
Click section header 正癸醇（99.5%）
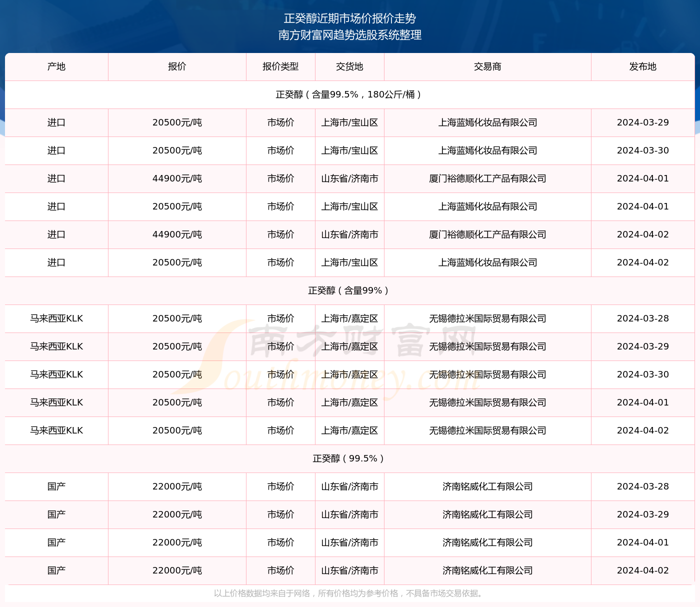[349, 458]
